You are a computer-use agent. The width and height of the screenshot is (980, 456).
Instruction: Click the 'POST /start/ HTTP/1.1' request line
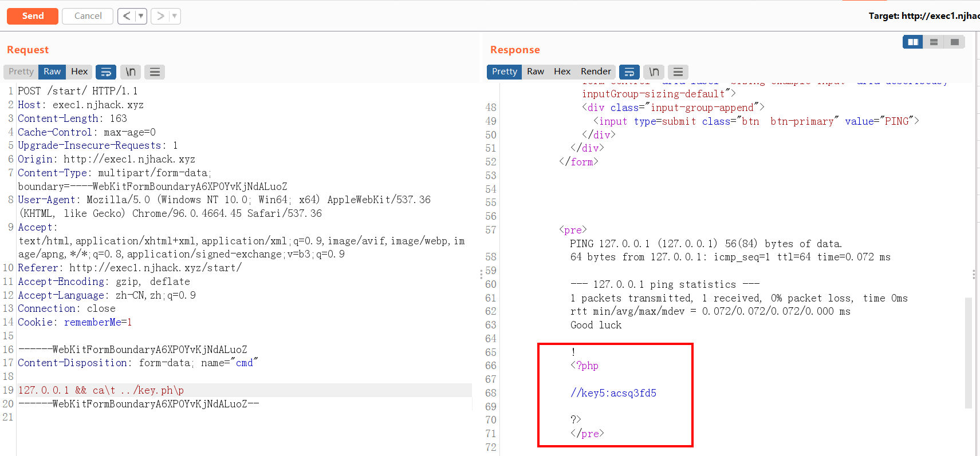coord(77,91)
